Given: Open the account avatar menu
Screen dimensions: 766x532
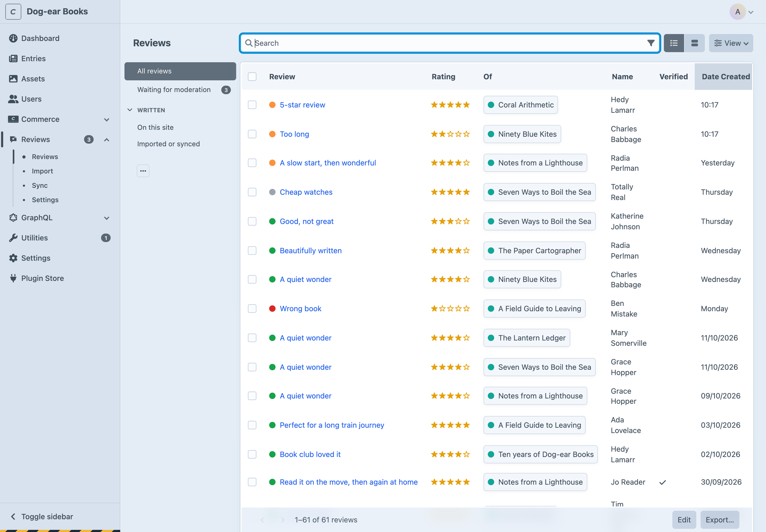Looking at the screenshot, I should pyautogui.click(x=742, y=12).
